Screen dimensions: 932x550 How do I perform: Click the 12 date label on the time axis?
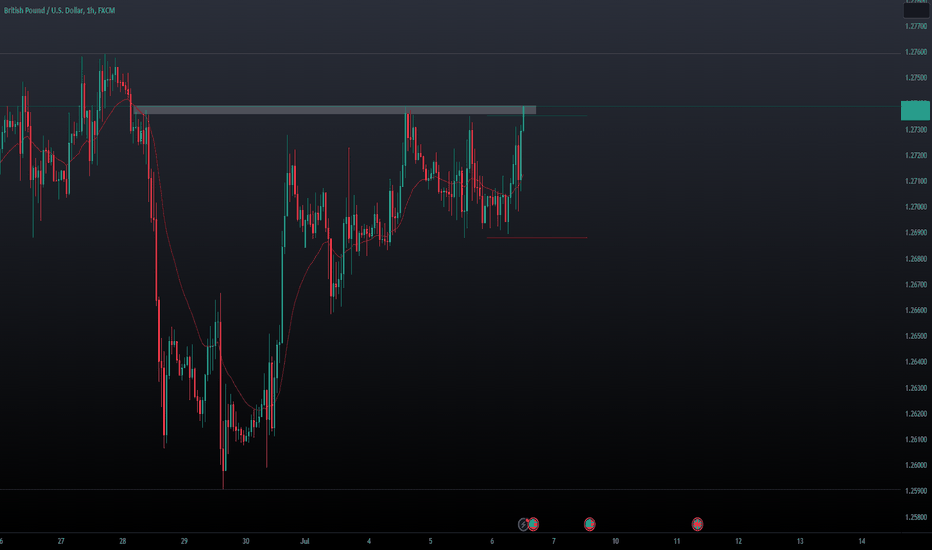click(x=738, y=541)
